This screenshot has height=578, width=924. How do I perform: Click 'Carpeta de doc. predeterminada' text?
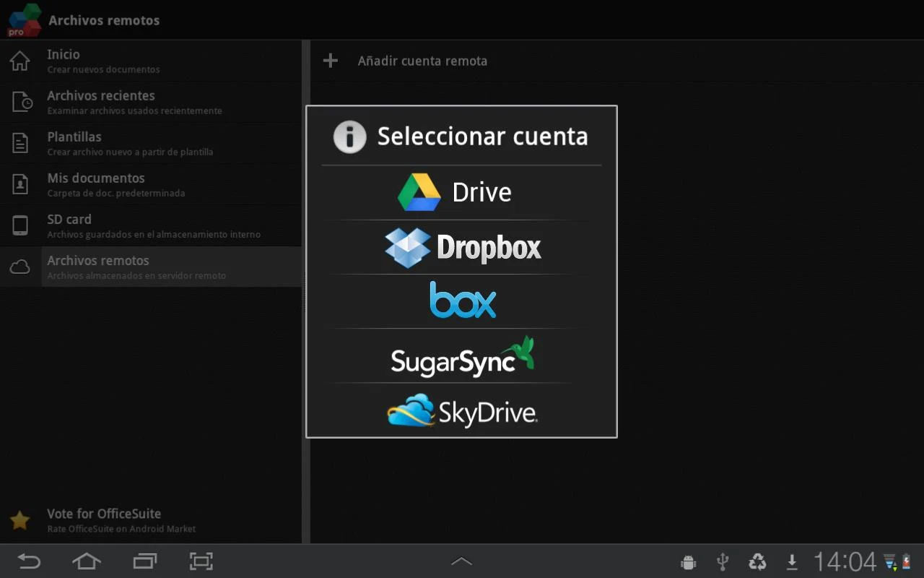tap(116, 194)
